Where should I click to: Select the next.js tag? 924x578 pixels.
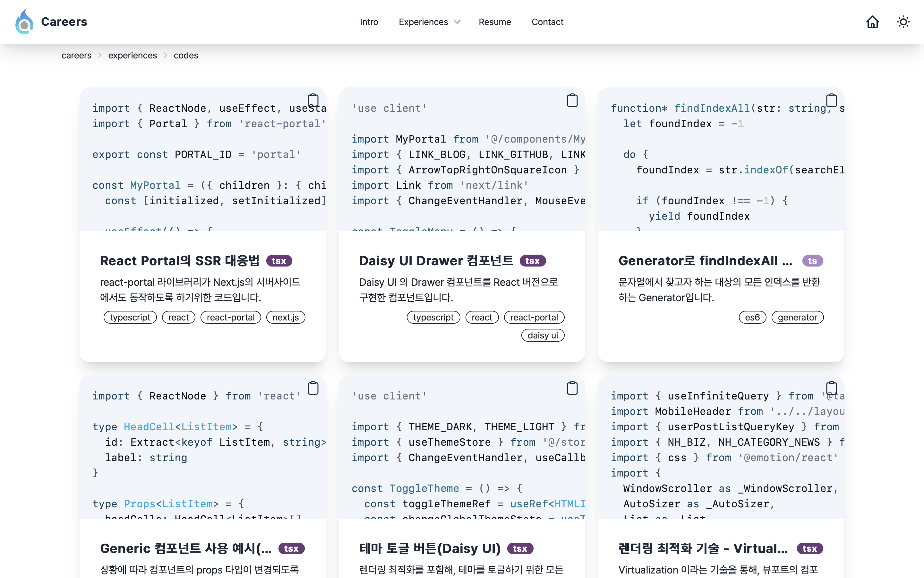(x=286, y=317)
